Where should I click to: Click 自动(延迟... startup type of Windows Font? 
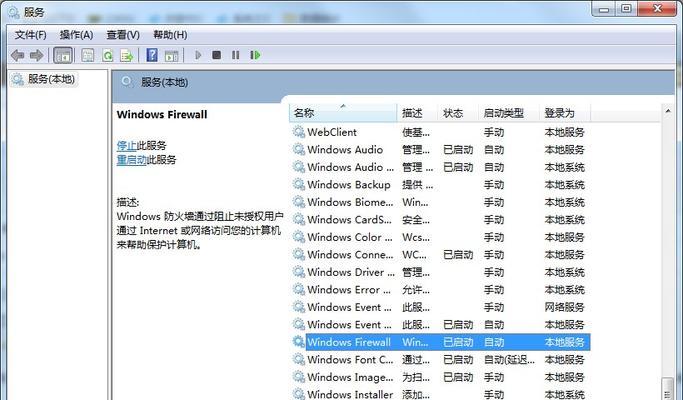click(x=509, y=359)
